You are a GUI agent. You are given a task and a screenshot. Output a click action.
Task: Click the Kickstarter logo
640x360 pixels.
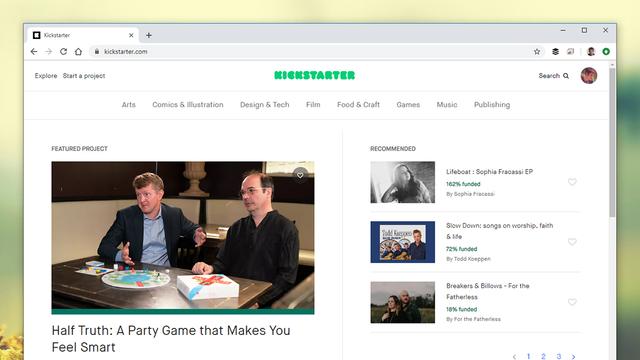tap(315, 76)
